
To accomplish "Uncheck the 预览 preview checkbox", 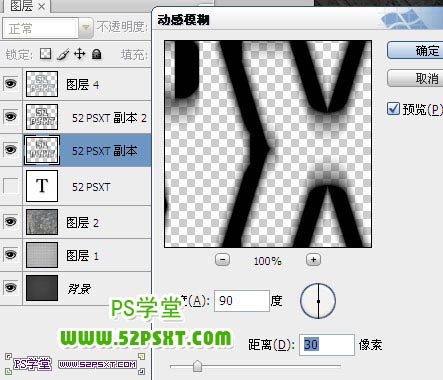I will tap(393, 109).
